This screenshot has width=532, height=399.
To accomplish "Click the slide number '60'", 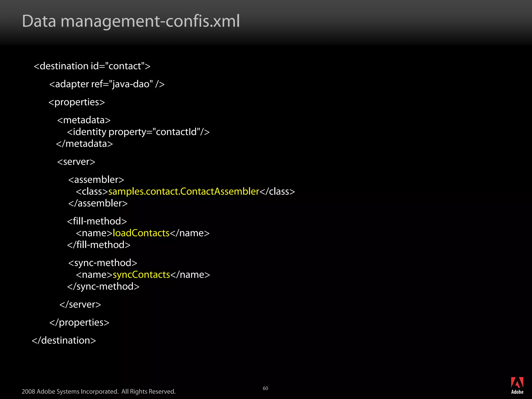I will click(265, 388).
